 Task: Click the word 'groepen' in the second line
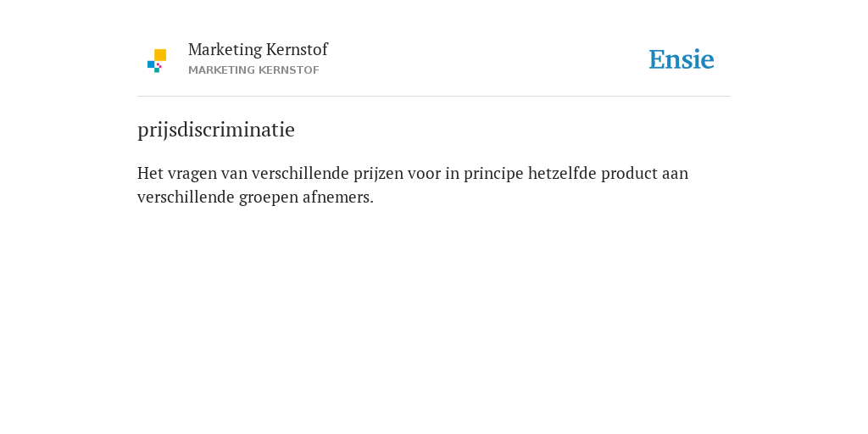[269, 198]
